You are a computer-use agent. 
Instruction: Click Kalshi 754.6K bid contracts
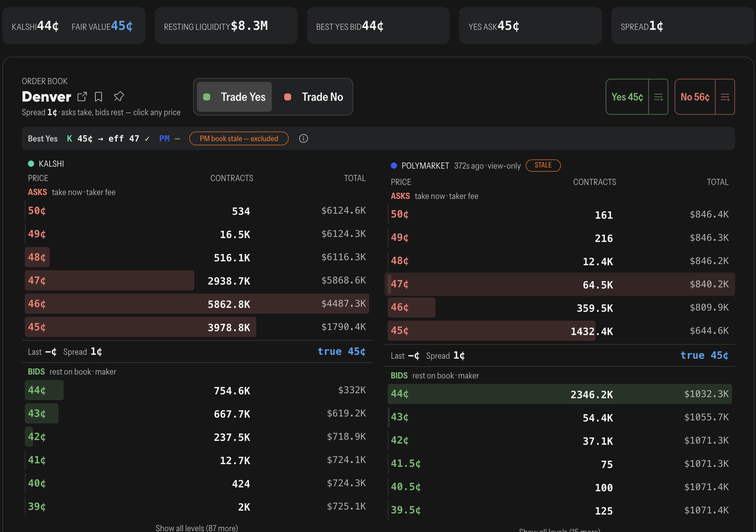[x=232, y=391]
